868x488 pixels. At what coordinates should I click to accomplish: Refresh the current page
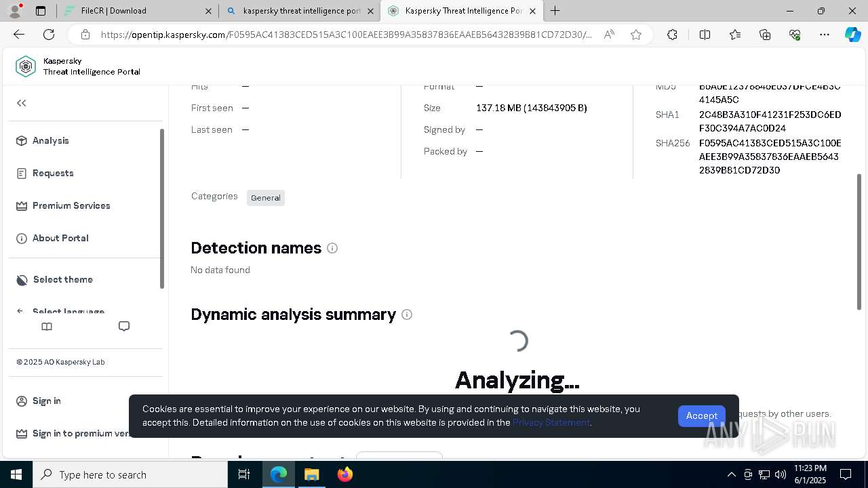tap(49, 35)
